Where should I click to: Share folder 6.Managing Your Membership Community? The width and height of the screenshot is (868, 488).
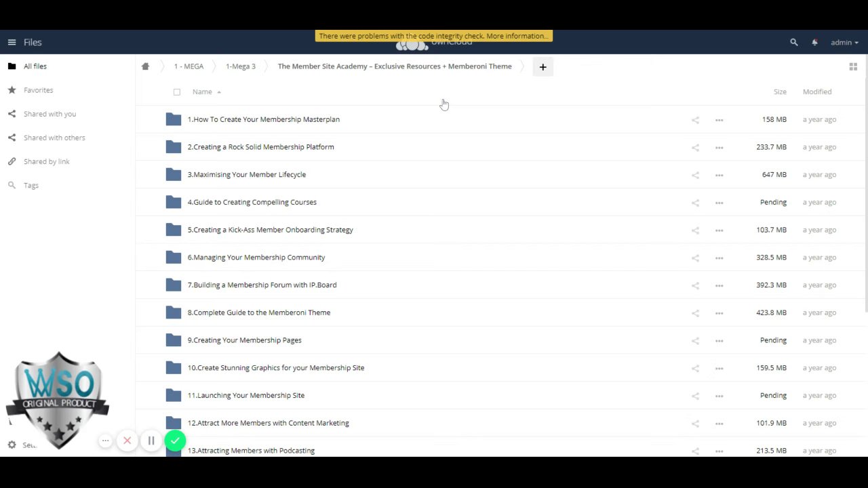tap(695, 258)
